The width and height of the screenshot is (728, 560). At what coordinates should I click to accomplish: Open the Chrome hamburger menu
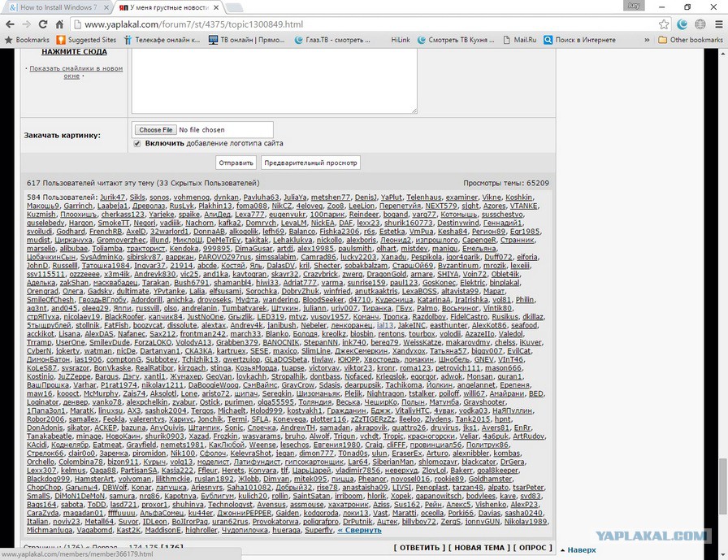click(x=718, y=24)
